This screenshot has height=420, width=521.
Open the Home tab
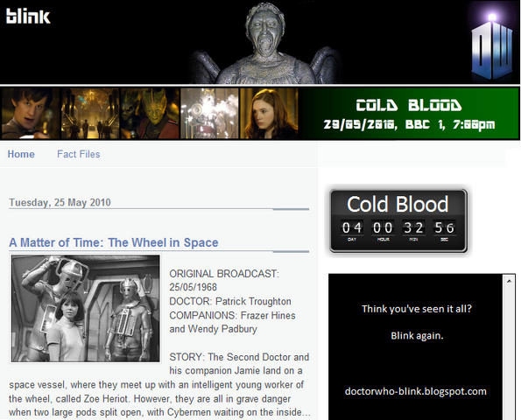point(21,154)
